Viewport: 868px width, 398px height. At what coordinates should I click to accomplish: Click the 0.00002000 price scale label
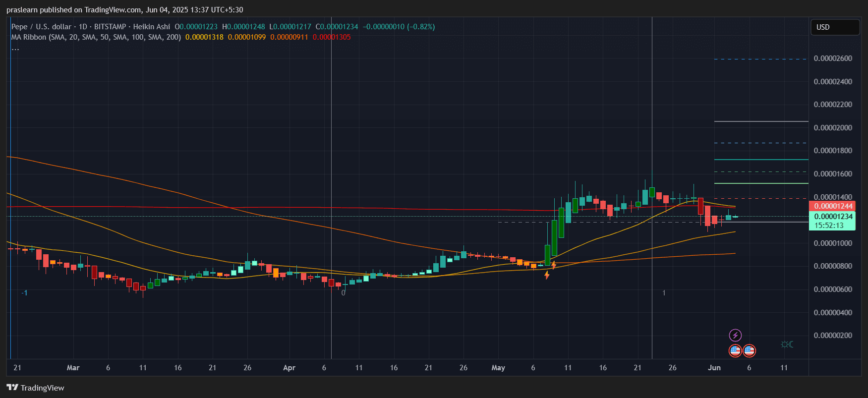[x=833, y=128]
